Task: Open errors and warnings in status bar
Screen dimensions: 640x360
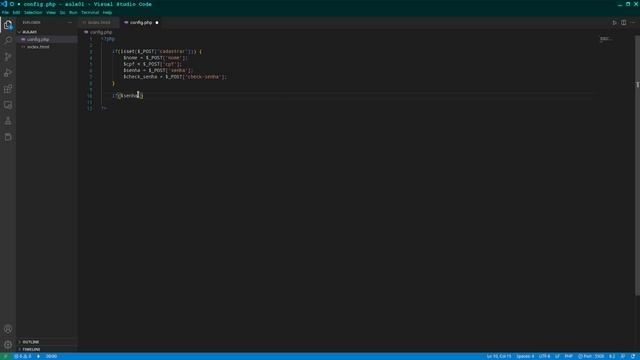Action: click(23, 356)
